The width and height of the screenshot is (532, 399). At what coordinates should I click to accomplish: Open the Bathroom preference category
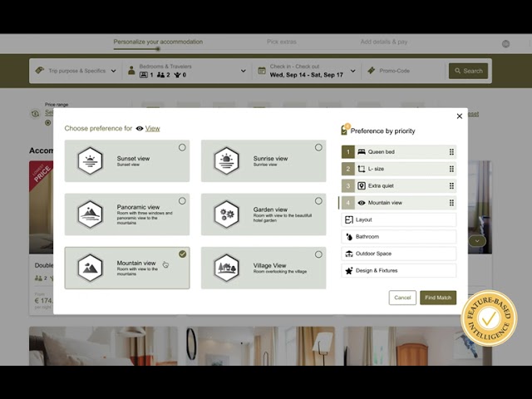point(399,237)
